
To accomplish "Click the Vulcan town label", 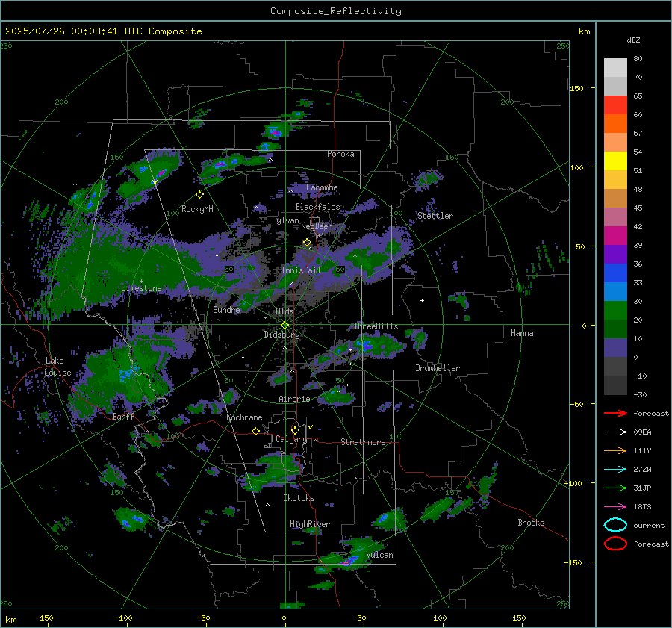I will [380, 555].
